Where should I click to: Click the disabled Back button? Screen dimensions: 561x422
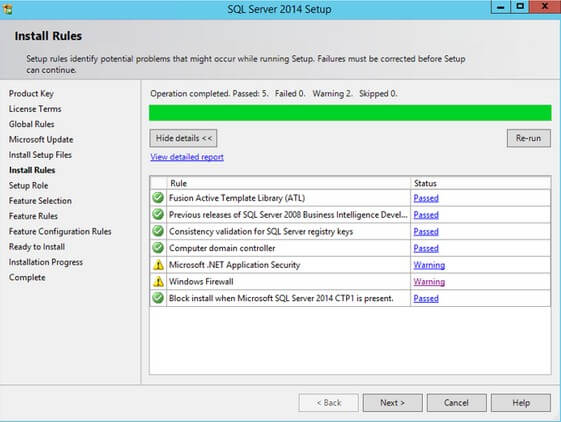(x=328, y=403)
